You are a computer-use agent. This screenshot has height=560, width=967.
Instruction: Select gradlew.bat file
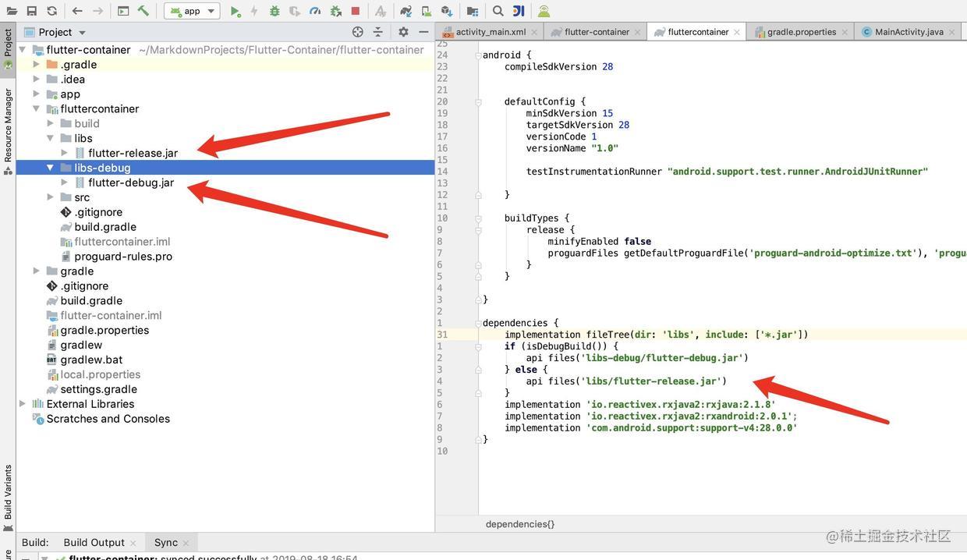91,360
